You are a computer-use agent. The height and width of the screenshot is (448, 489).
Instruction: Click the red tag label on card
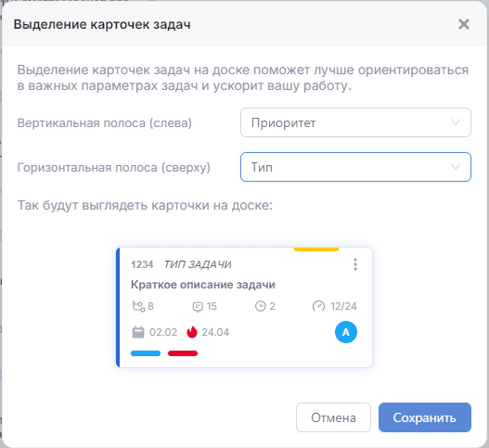183,353
